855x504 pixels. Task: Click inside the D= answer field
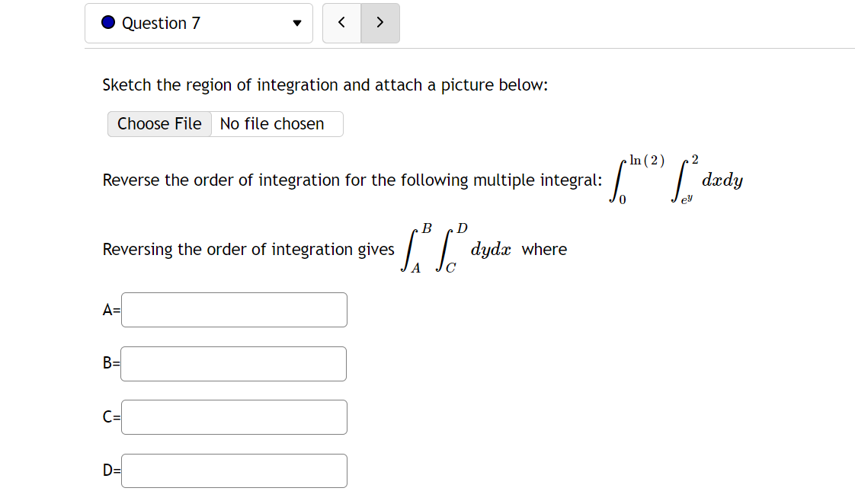233,471
